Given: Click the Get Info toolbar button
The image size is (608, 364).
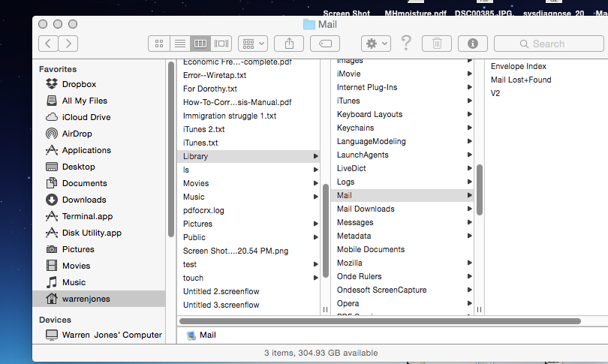Looking at the screenshot, I should (473, 44).
